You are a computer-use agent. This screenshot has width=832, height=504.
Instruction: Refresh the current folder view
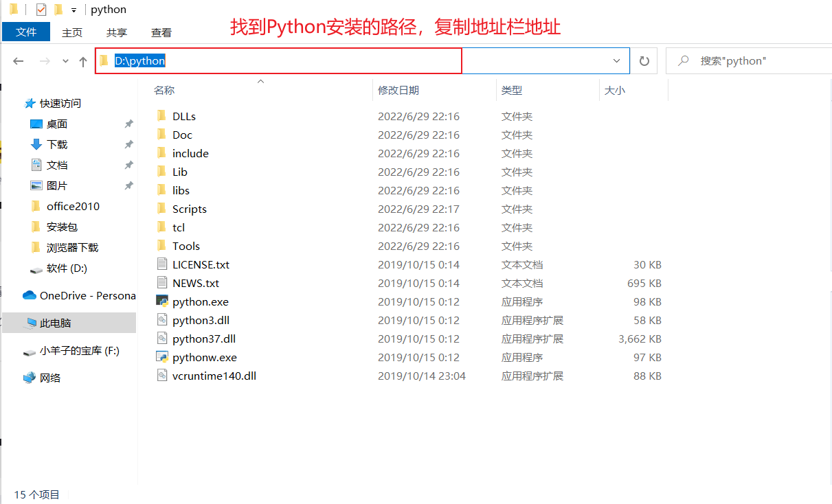pos(644,60)
